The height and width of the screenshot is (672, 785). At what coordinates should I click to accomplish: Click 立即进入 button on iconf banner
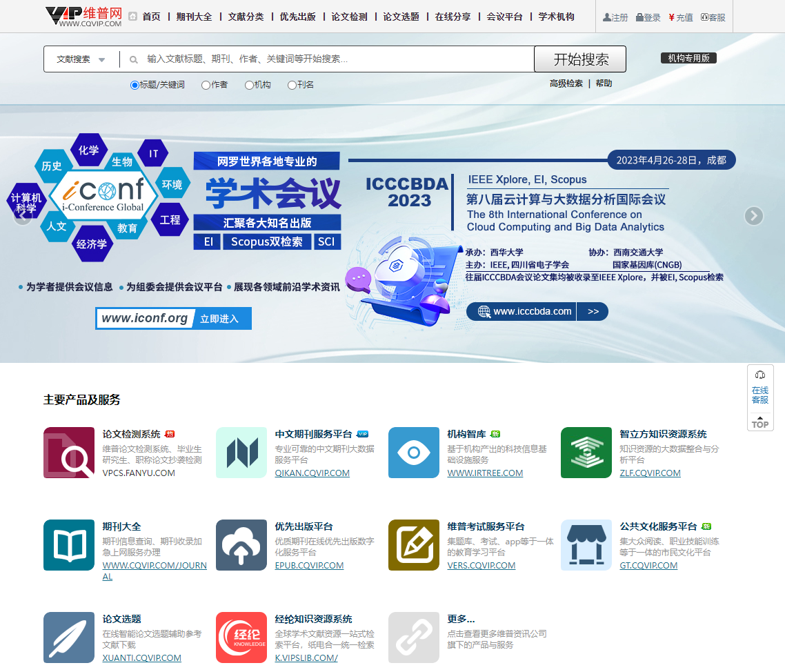point(220,319)
